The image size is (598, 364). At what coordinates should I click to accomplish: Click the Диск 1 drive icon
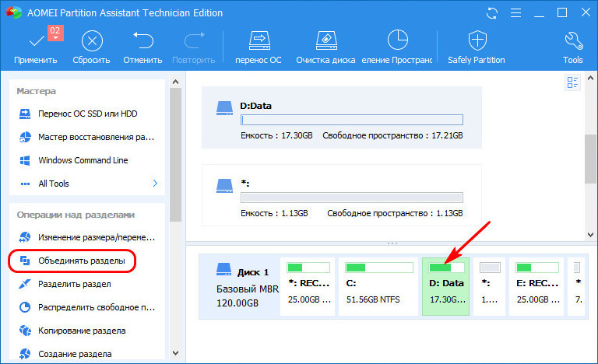[224, 269]
